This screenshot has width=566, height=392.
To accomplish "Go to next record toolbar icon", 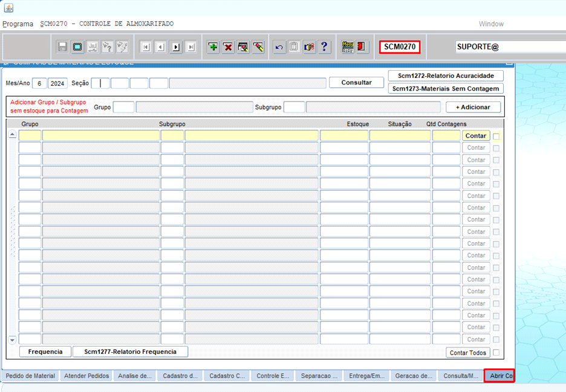I will [x=176, y=47].
